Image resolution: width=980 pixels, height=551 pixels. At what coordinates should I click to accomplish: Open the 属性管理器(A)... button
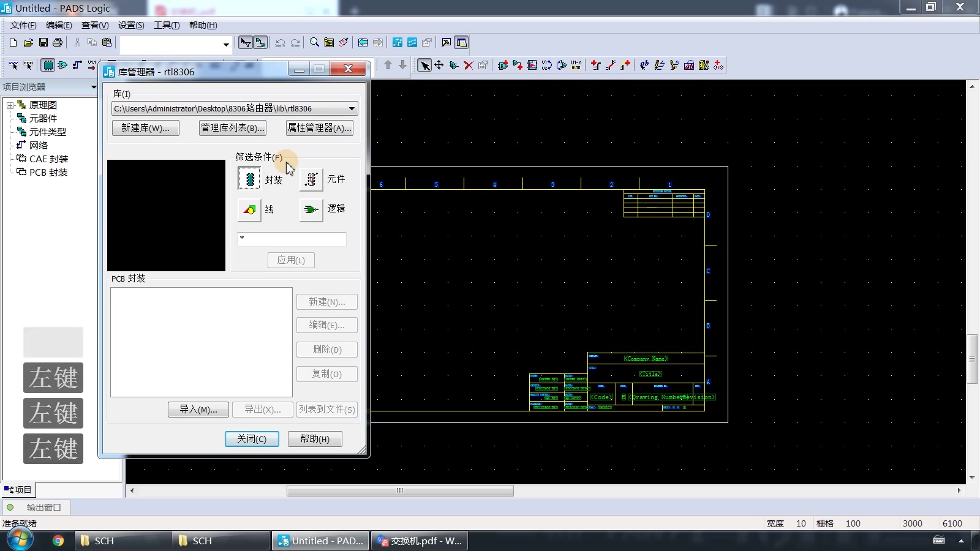point(320,128)
